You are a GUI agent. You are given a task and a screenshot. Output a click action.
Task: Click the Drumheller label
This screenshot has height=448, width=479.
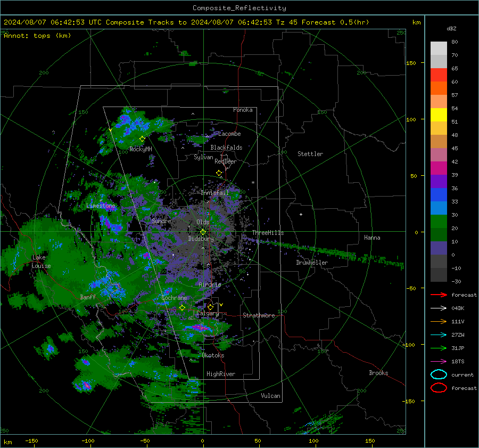312,263
